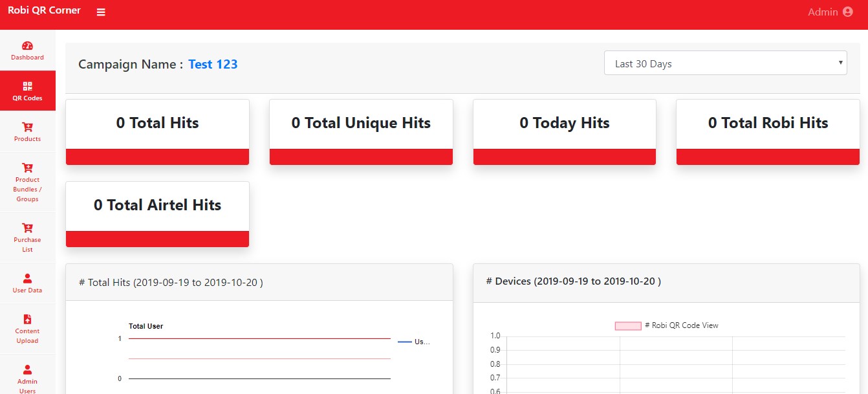This screenshot has height=394, width=868.
Task: Select the 0 Total Unique Hits card
Action: point(361,132)
